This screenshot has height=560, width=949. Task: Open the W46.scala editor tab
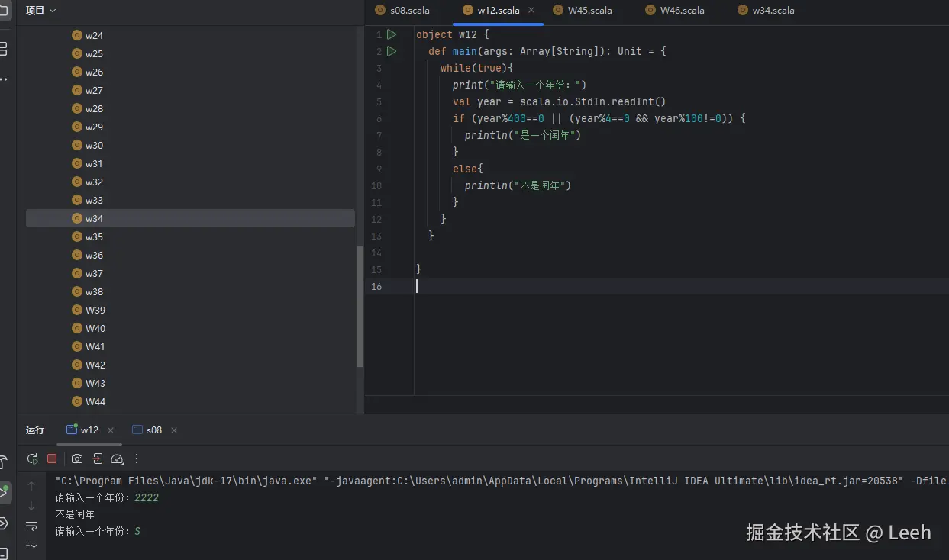[x=674, y=11]
